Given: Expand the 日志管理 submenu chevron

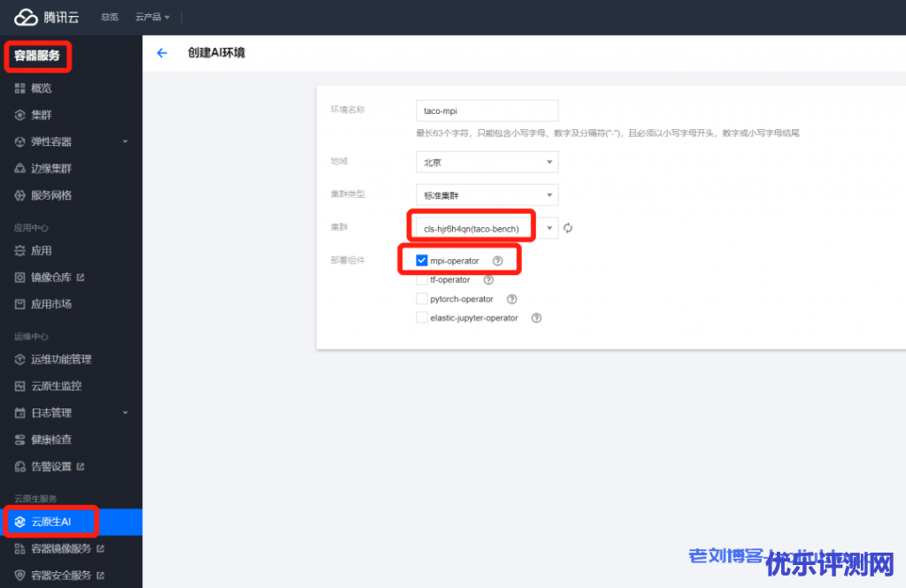Looking at the screenshot, I should [x=125, y=412].
